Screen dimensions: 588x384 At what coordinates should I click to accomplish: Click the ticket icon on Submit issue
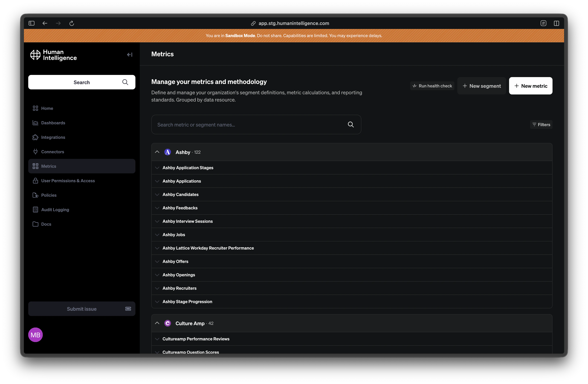click(x=128, y=309)
